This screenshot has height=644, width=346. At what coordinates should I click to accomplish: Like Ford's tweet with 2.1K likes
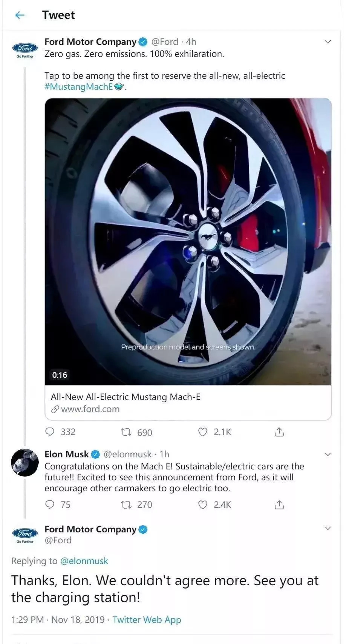203,432
